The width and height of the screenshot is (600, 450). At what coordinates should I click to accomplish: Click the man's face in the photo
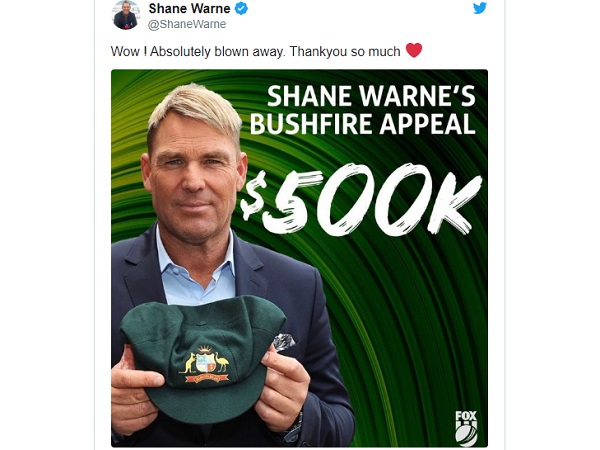click(193, 180)
